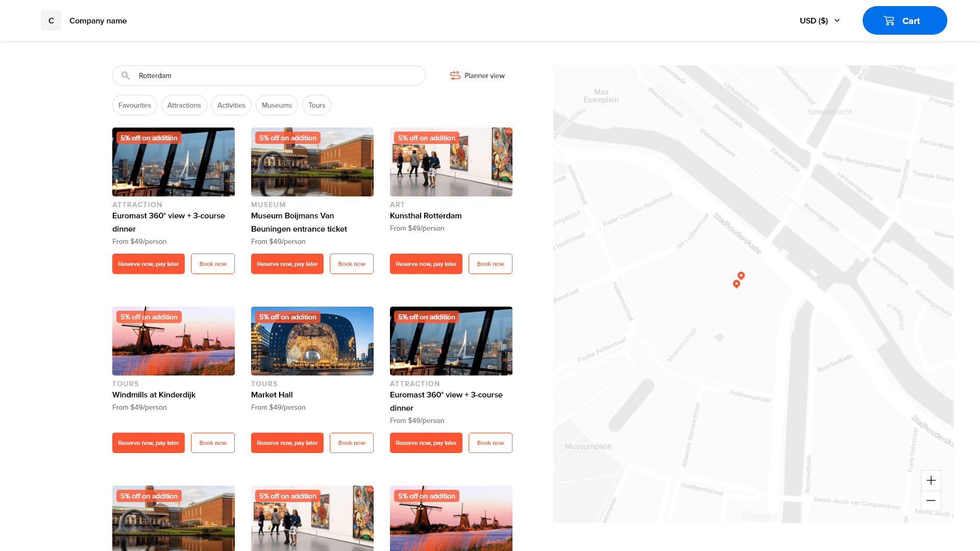
Task: Click the upper red map pin
Action: point(741,275)
